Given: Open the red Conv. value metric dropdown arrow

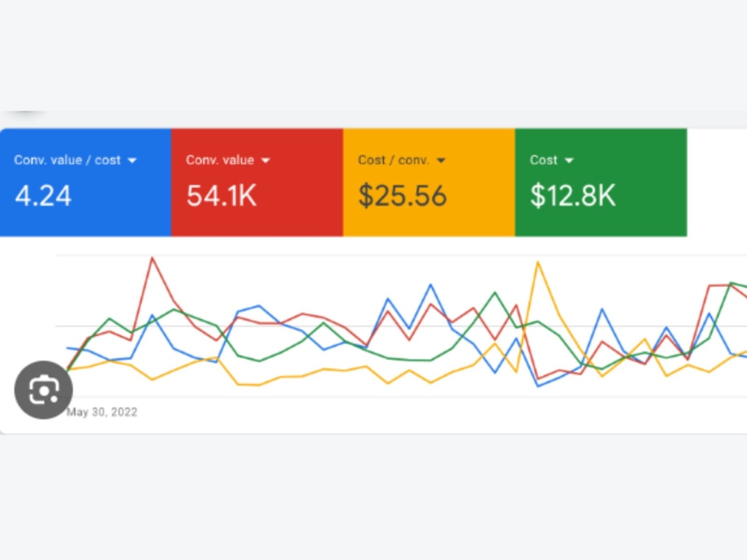Looking at the screenshot, I should (x=265, y=161).
